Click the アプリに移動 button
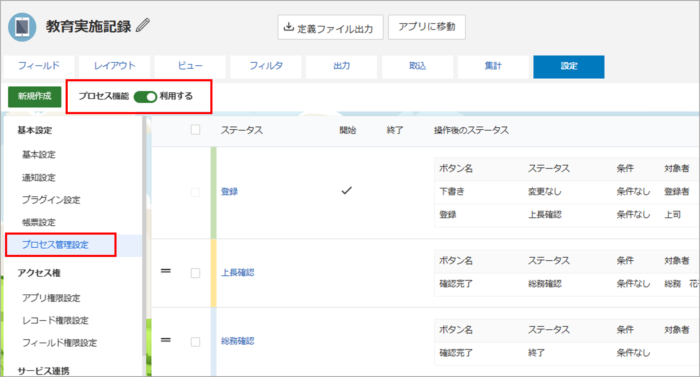Image resolution: width=700 pixels, height=377 pixels. [427, 27]
